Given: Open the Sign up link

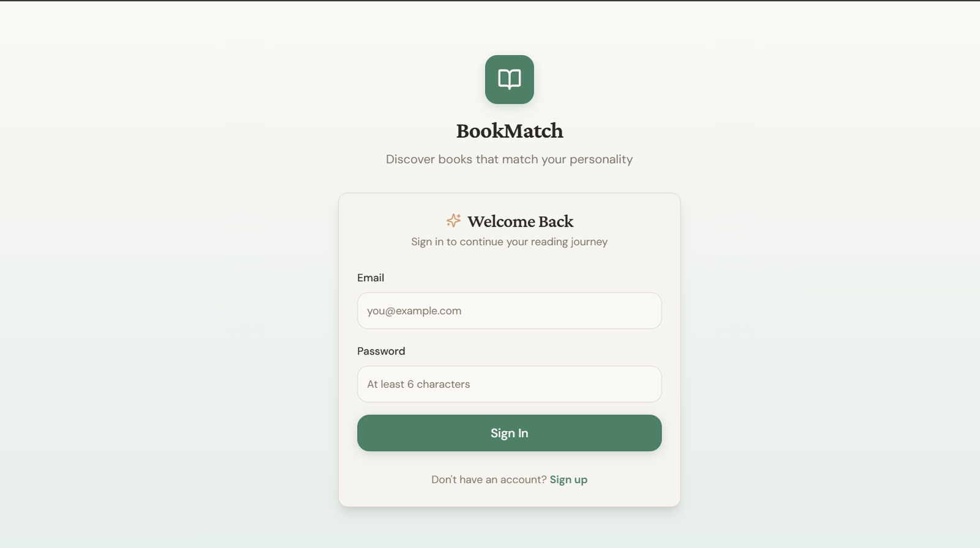Looking at the screenshot, I should point(568,479).
